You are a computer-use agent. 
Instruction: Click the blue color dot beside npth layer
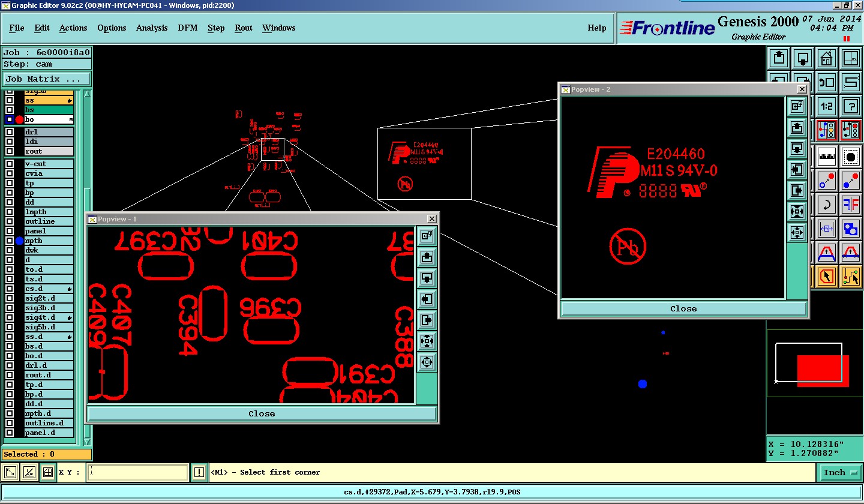coord(19,241)
